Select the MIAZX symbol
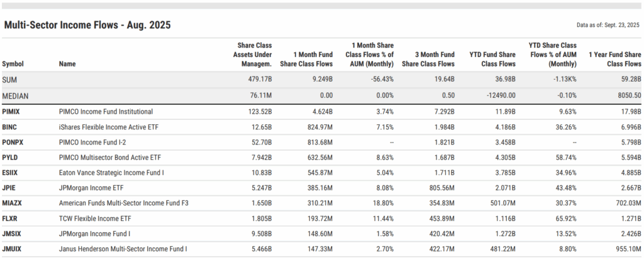The height and width of the screenshot is (258, 644). [x=11, y=203]
